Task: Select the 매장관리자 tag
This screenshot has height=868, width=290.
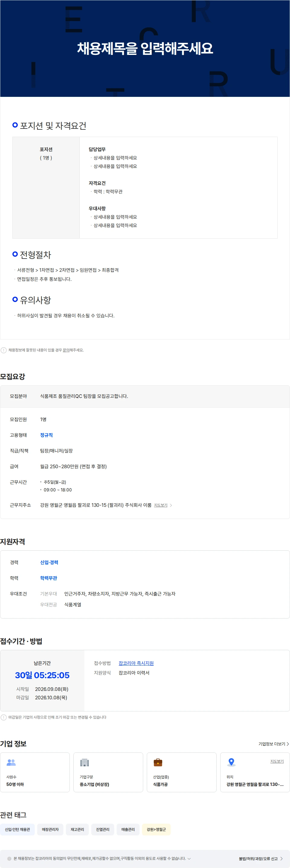Action: (50, 829)
